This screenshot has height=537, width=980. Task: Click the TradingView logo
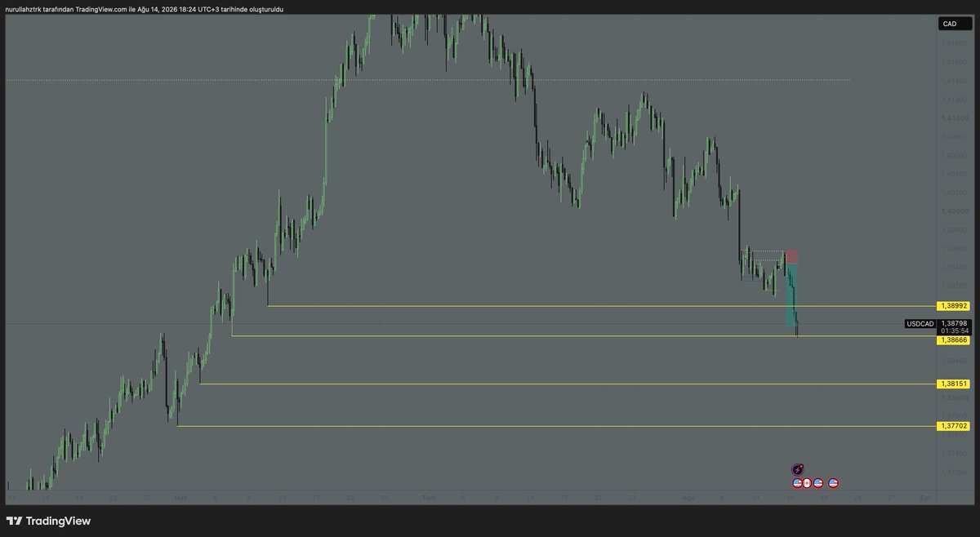click(48, 521)
